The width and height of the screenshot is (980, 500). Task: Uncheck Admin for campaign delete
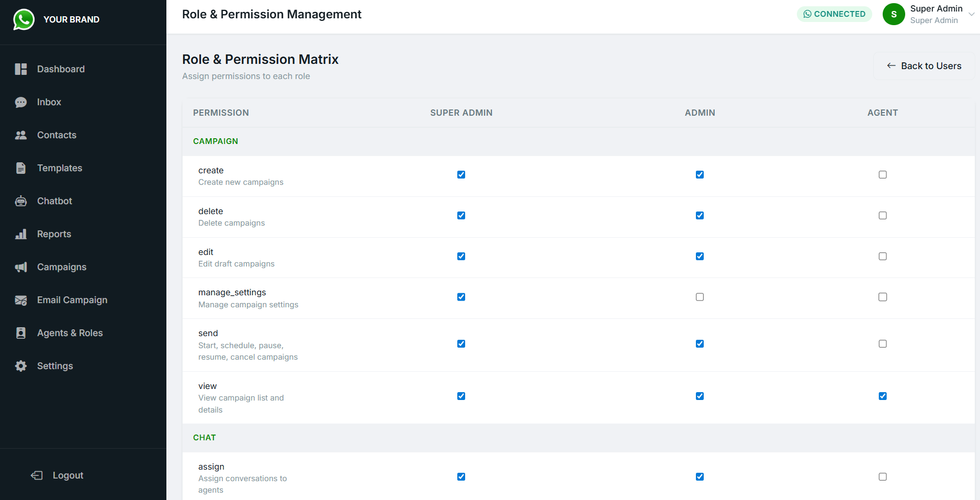(700, 215)
